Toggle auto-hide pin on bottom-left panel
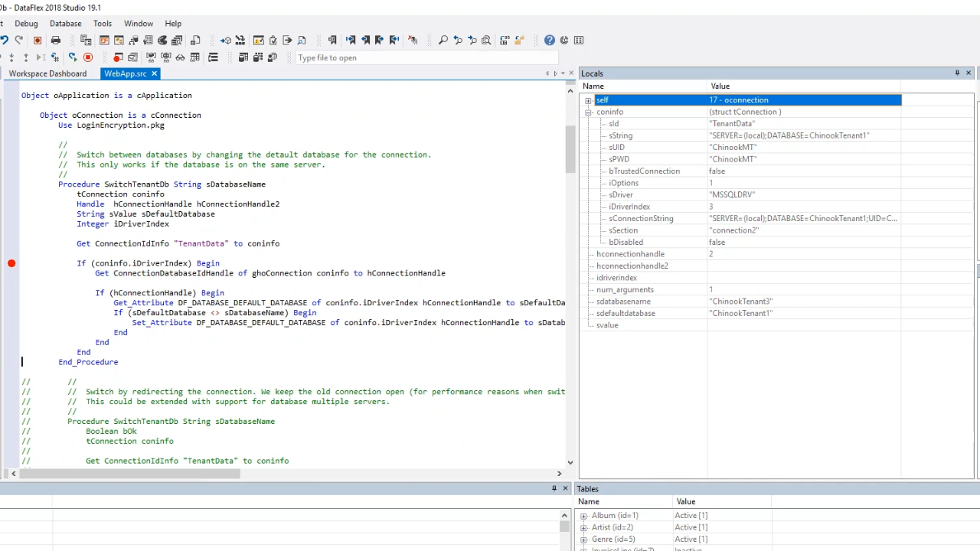This screenshot has height=551, width=980. (x=554, y=488)
